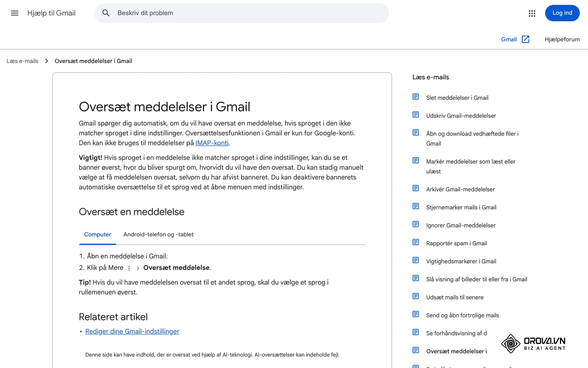Click article icon beside Send og åbn fortrolige mails

416,315
